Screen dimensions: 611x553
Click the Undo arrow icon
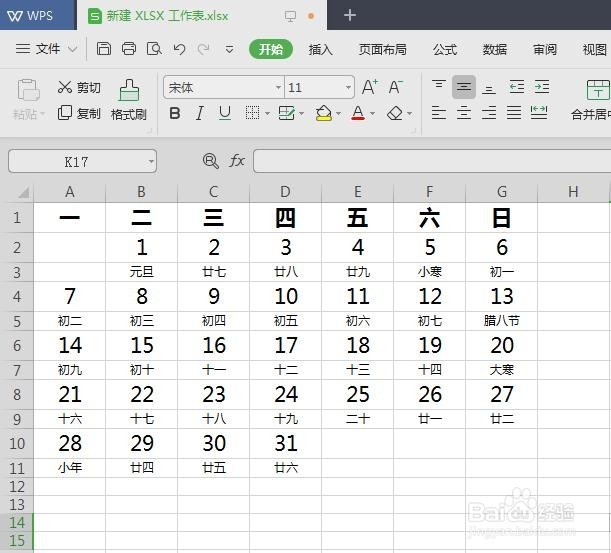click(179, 49)
